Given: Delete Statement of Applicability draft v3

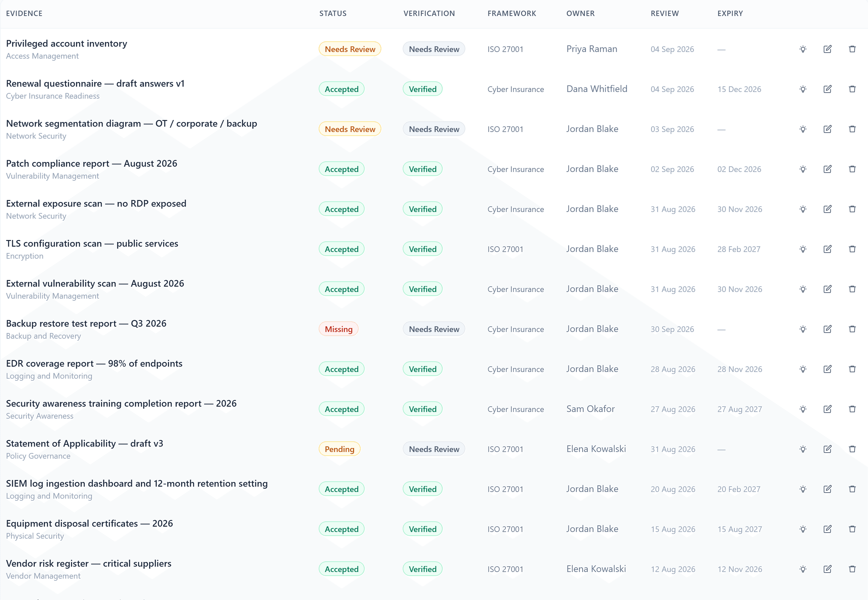Looking at the screenshot, I should [852, 449].
